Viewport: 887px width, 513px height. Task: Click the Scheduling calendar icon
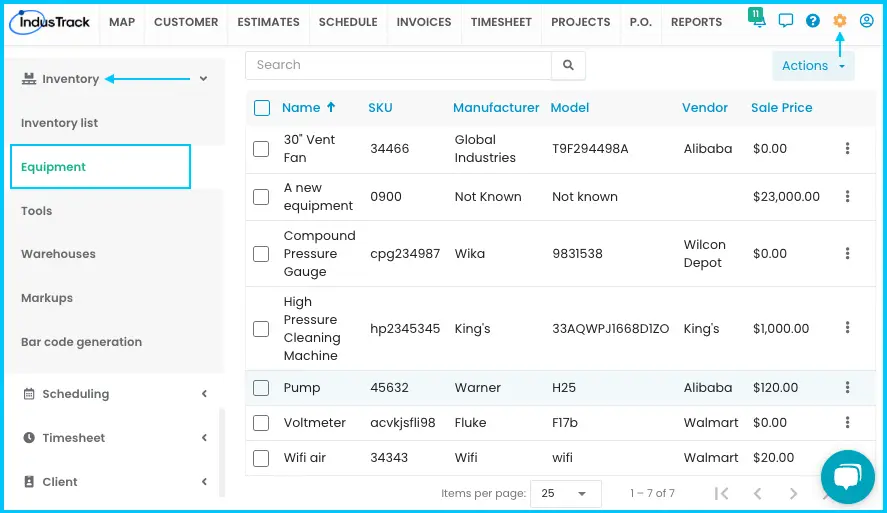(x=29, y=394)
